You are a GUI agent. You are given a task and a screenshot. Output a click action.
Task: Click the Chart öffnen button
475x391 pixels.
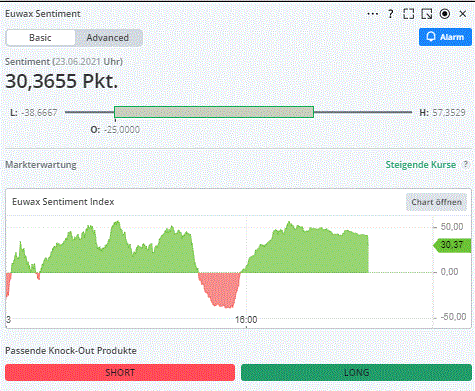(x=436, y=202)
